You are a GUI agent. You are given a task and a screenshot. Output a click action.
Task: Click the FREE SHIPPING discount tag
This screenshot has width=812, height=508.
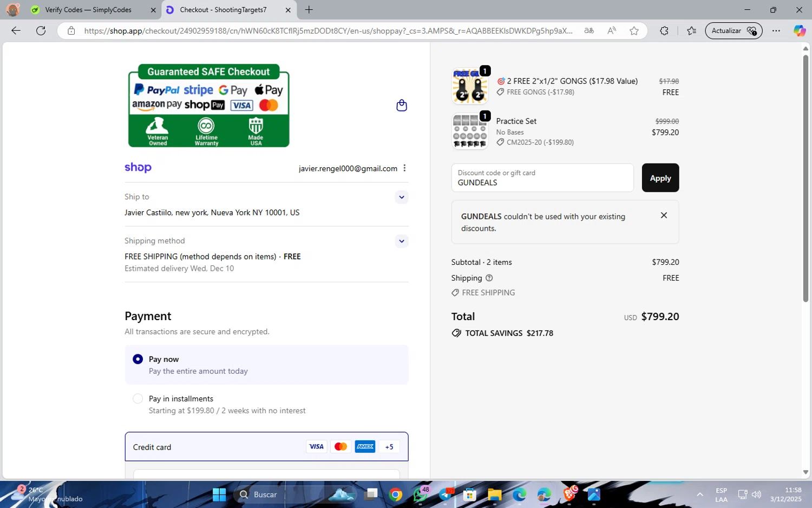point(483,292)
